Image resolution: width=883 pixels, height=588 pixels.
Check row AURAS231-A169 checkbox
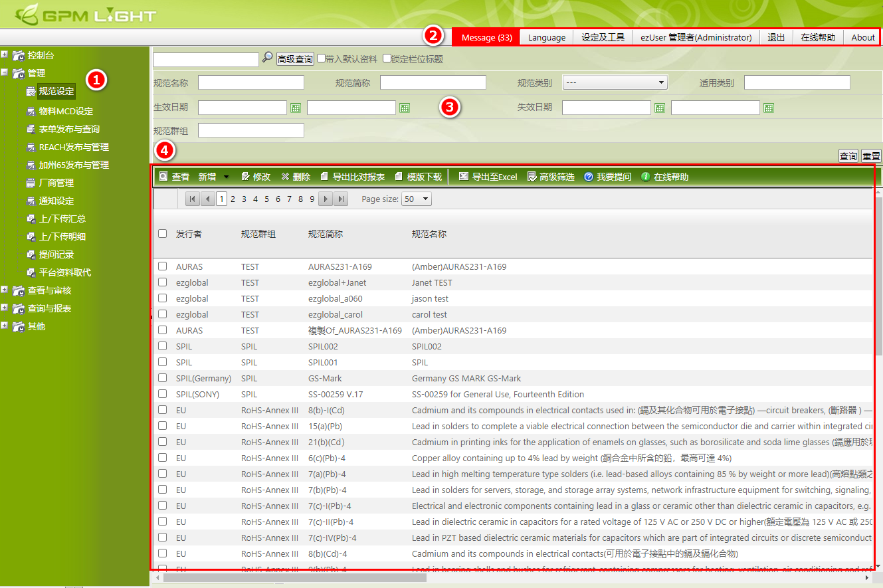pyautogui.click(x=163, y=266)
